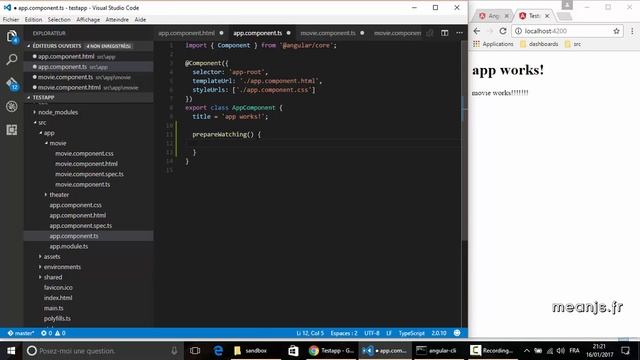Open the Atteindre menu
This screenshot has width=640, height=360.
[117, 20]
